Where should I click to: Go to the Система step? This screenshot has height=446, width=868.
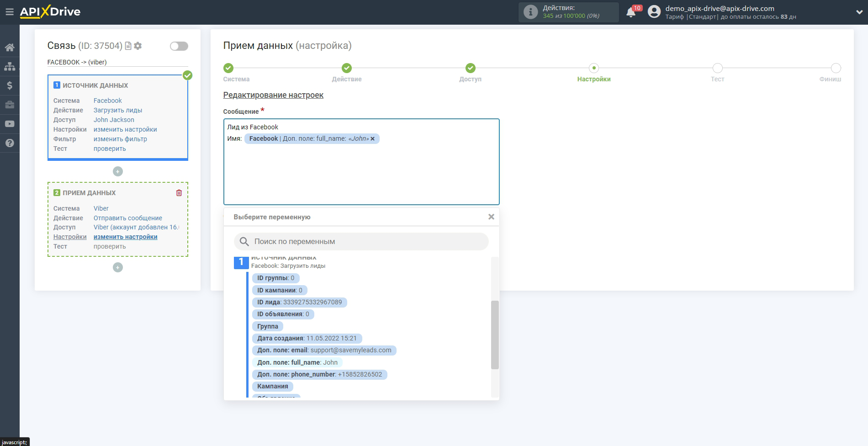228,68
